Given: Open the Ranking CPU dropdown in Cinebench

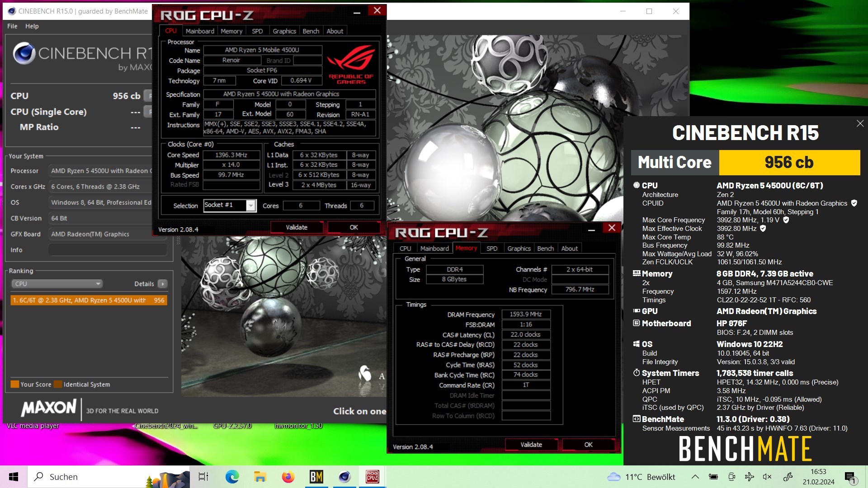Looking at the screenshot, I should pyautogui.click(x=57, y=284).
